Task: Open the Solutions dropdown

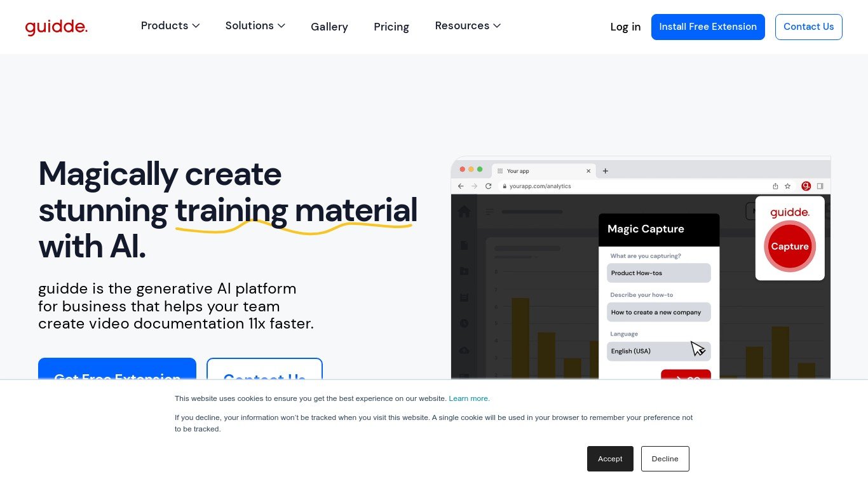Action: 255,26
